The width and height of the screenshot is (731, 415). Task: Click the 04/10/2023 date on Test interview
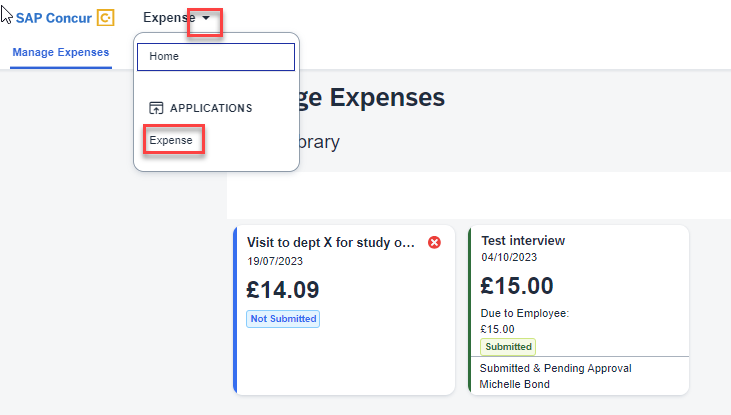click(x=509, y=257)
